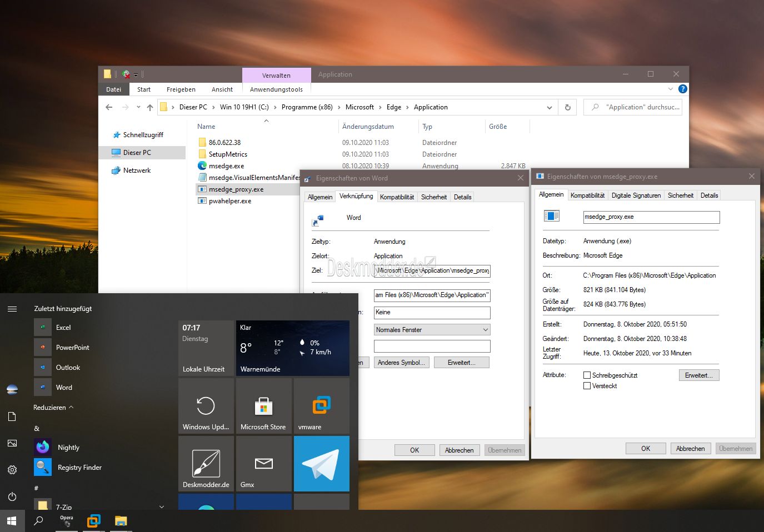Screen dimensions: 764x532
Task: Open the Pictures icon in Start sidebar
Action: (x=12, y=443)
